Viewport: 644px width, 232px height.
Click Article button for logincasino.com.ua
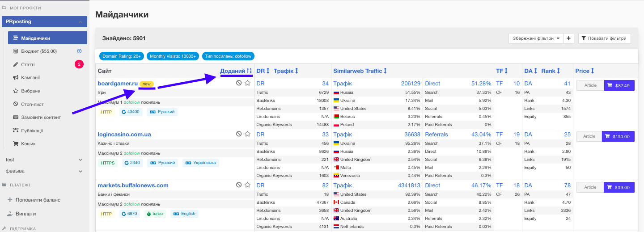(x=590, y=136)
